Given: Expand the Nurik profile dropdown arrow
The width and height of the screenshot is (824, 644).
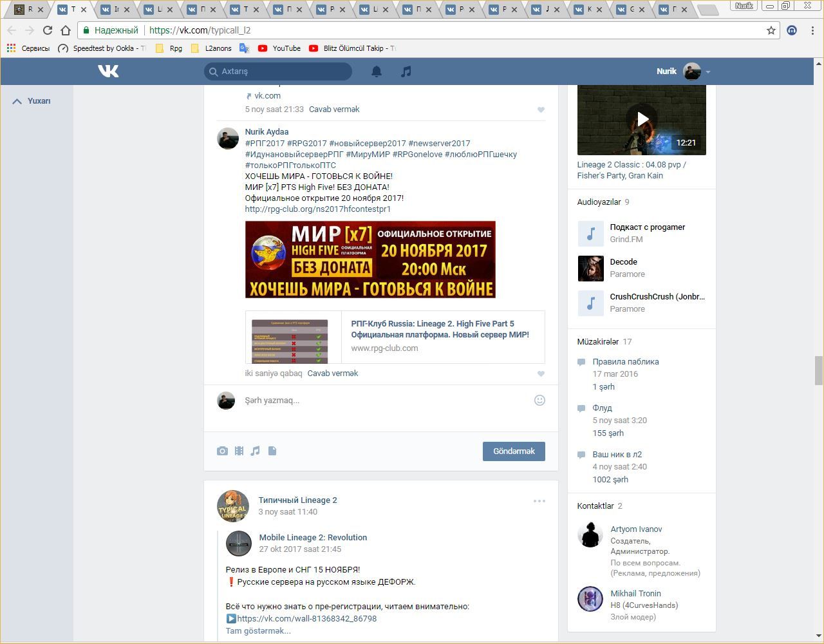Looking at the screenshot, I should click(707, 72).
